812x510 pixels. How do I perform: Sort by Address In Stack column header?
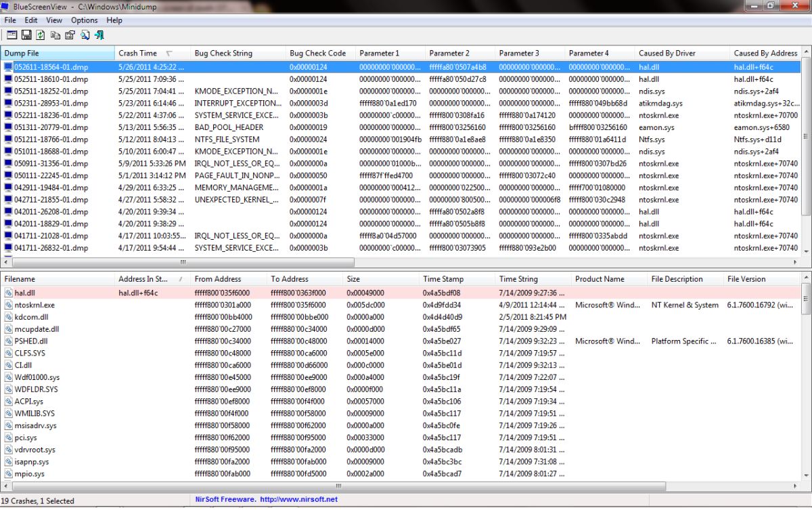pos(153,279)
